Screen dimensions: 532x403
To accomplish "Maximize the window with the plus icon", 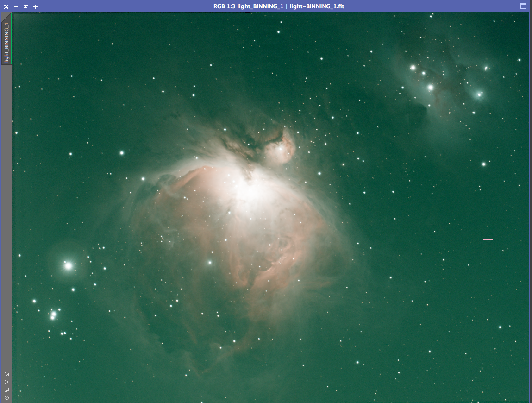I will tap(35, 6).
